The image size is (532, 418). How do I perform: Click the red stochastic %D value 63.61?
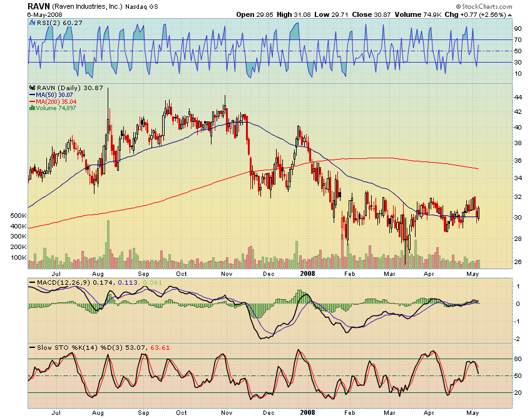tap(160, 348)
